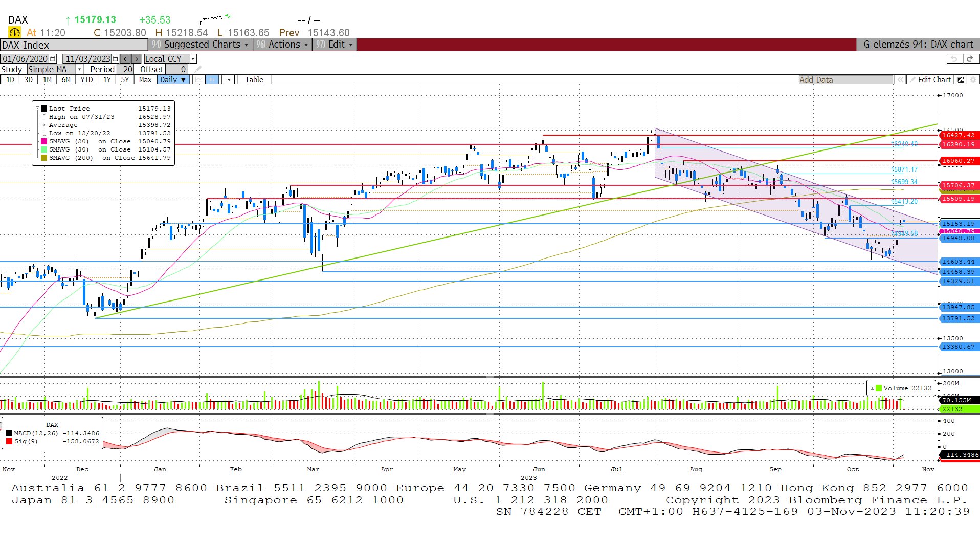Click the G elemzés 94: DAX chart title
The height and width of the screenshot is (538, 980).
[x=918, y=45]
